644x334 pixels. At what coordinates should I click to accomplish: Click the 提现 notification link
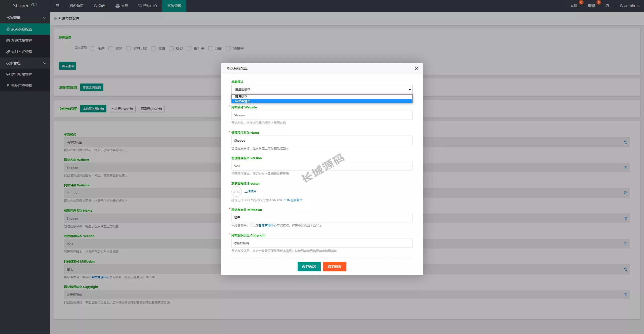tap(591, 6)
